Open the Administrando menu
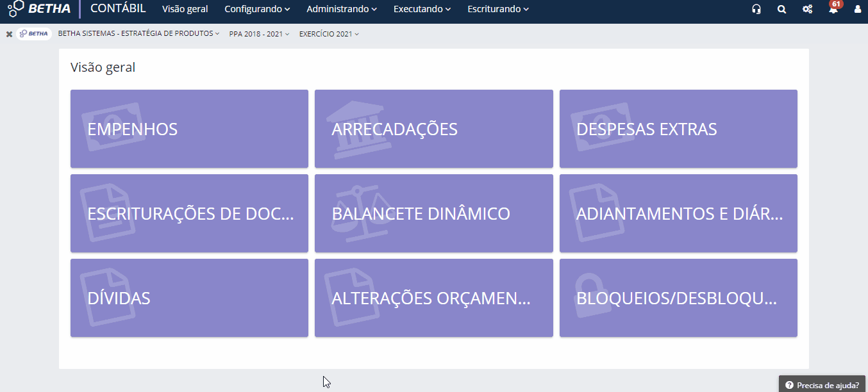Viewport: 868px width, 392px height. tap(342, 10)
